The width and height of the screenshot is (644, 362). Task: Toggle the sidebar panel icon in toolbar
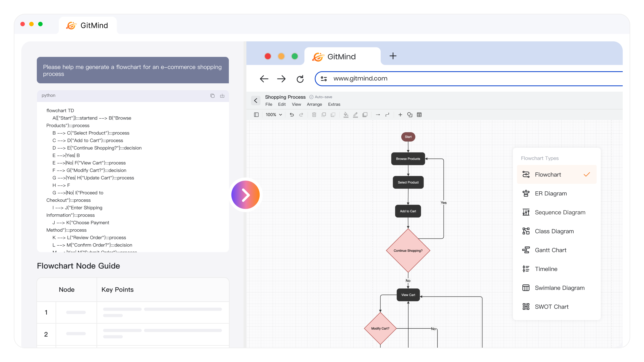[256, 115]
